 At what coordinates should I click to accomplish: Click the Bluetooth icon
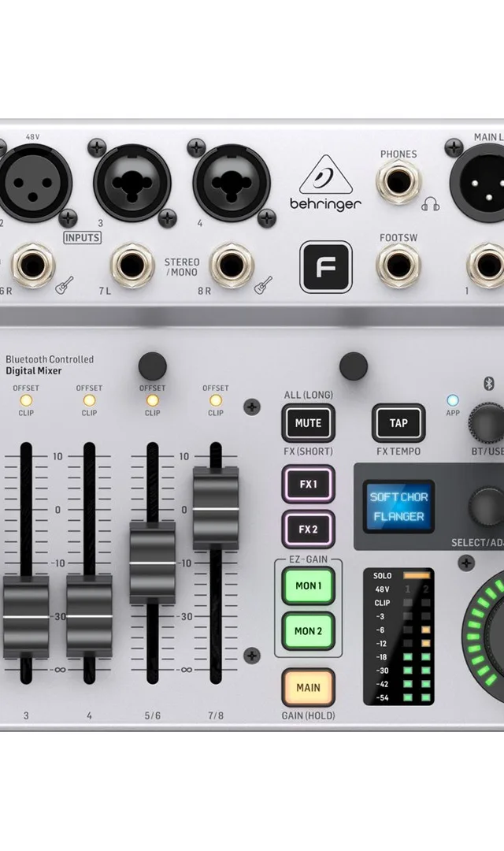(x=488, y=383)
